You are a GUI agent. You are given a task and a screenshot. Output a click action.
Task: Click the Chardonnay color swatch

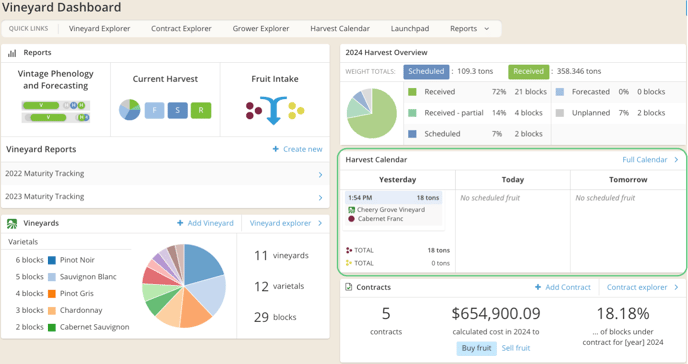point(52,310)
